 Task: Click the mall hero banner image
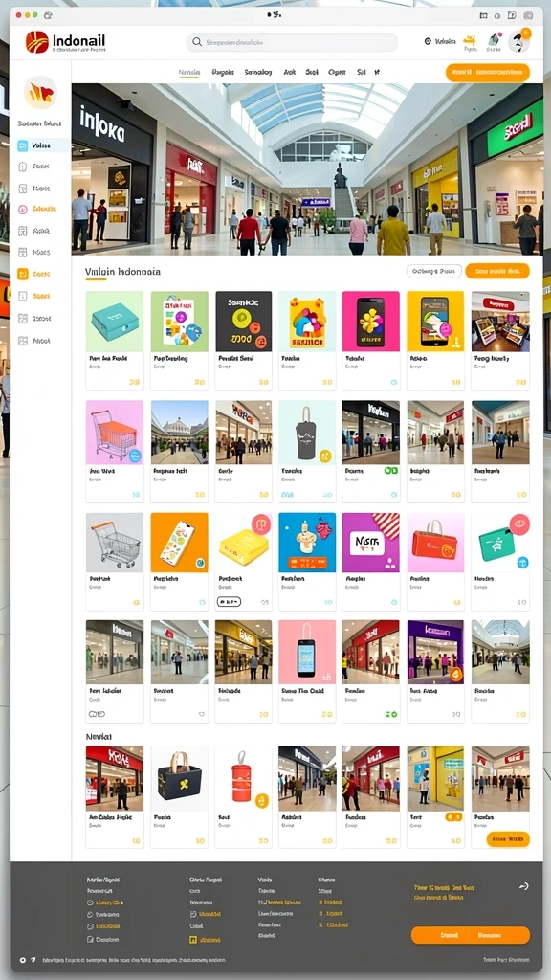click(x=307, y=168)
